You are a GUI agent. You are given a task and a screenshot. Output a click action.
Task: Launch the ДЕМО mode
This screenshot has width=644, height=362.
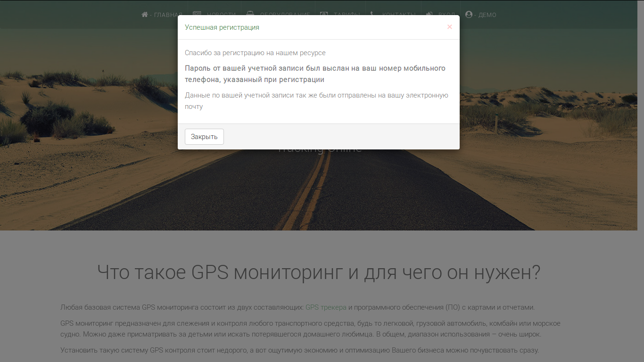tap(488, 15)
